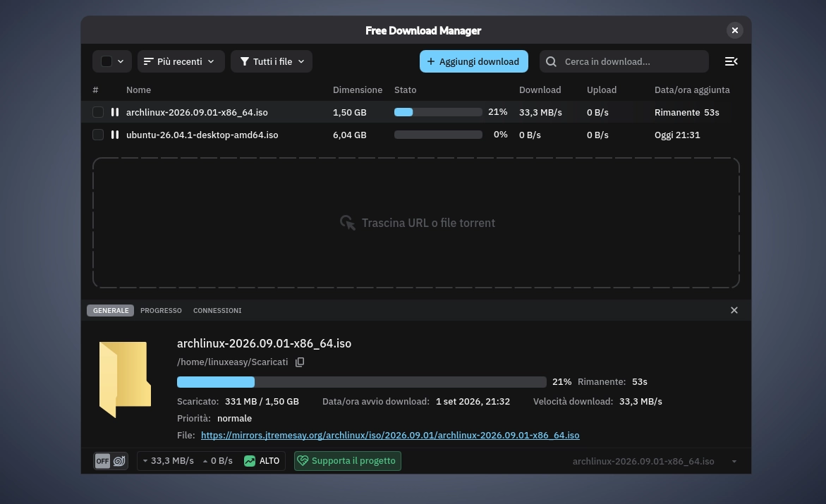Open the mirrors.jtremesay.org archlinux file link
Screen dimensions: 826x504
click(x=390, y=435)
